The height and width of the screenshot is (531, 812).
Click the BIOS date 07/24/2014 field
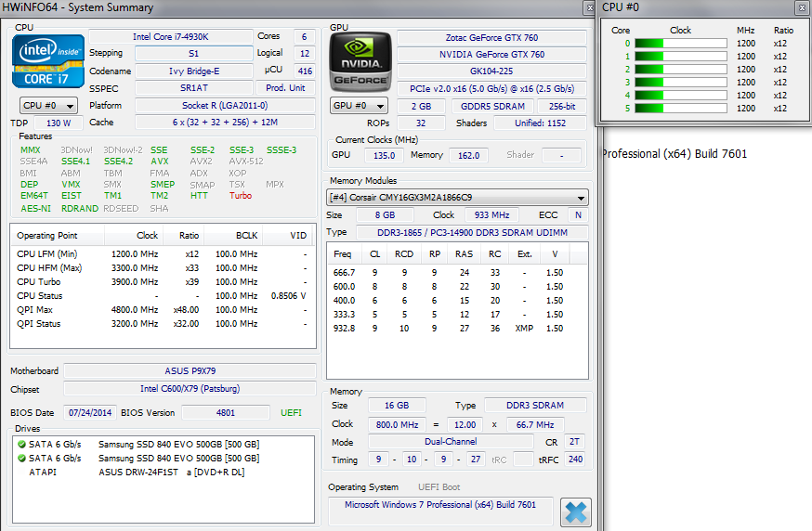[x=90, y=412]
